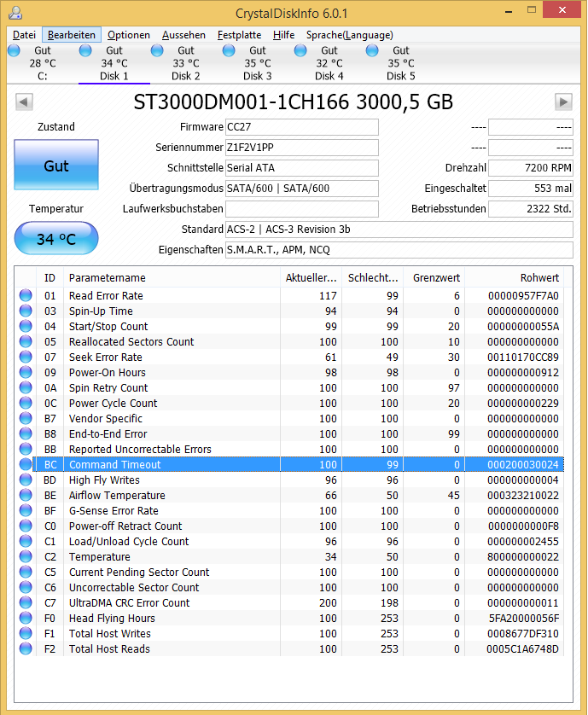Click status icon of Load/Unload Cycle Count row
The image size is (588, 715).
click(26, 541)
